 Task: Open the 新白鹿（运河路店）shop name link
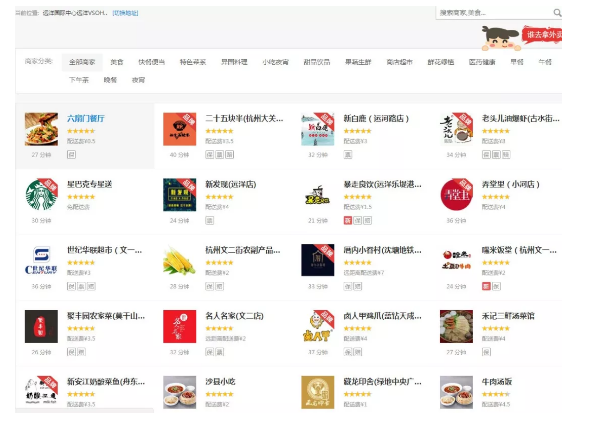pos(376,118)
